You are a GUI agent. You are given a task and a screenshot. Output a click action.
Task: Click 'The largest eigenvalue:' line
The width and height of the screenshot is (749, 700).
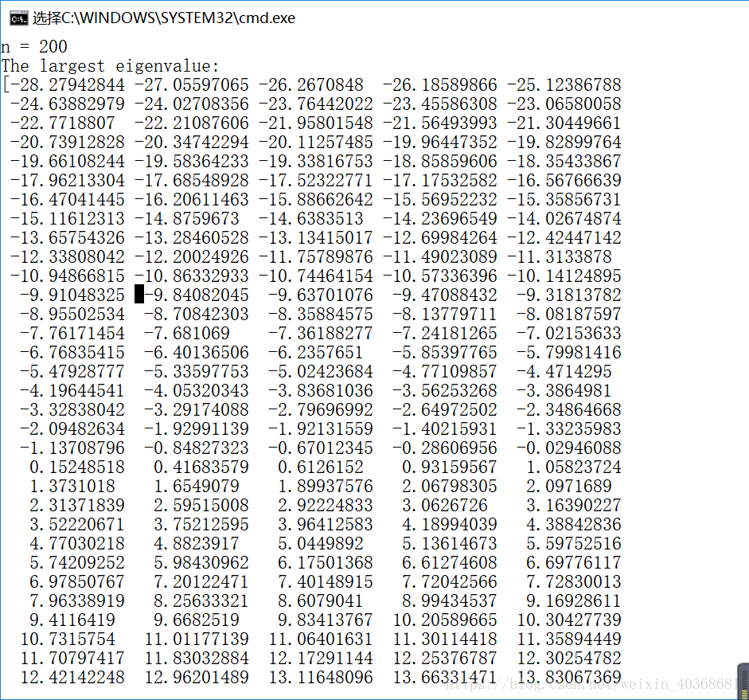click(110, 66)
